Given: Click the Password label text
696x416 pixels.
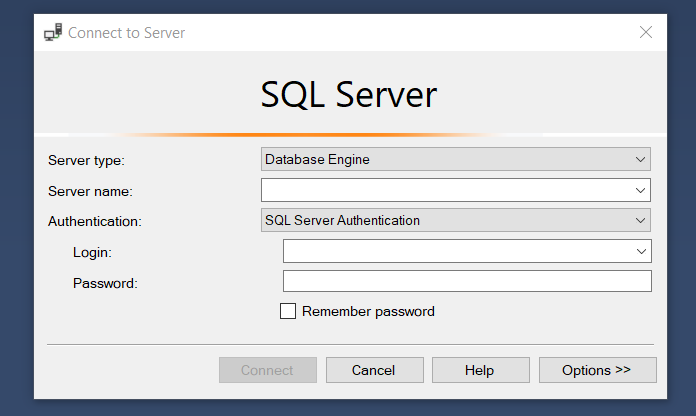Looking at the screenshot, I should (105, 283).
